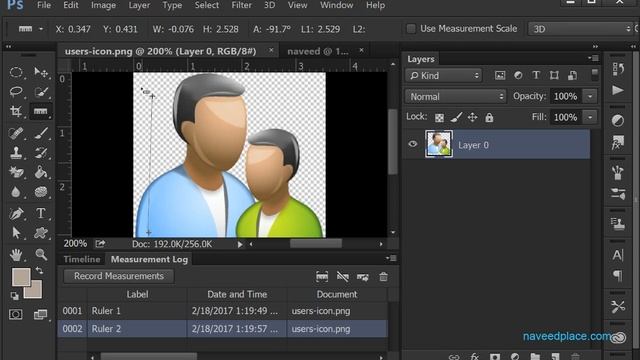The width and height of the screenshot is (640, 360).
Task: Select the Healing Brush tool
Action: pyautogui.click(x=16, y=133)
